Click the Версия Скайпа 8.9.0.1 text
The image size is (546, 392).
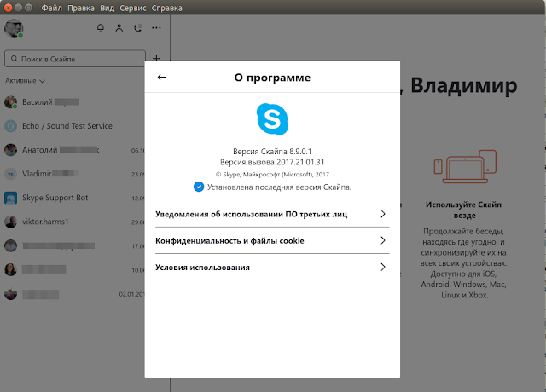272,152
